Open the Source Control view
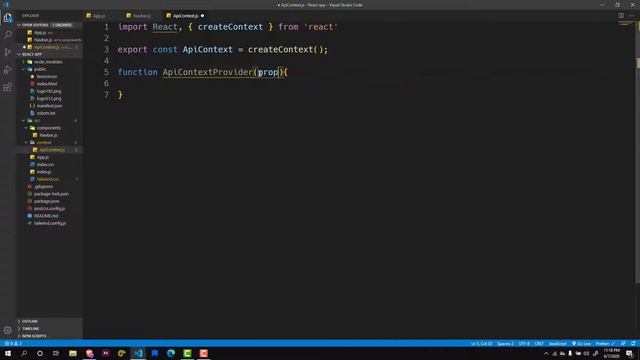This screenshot has width=640, height=360. pos(8,52)
